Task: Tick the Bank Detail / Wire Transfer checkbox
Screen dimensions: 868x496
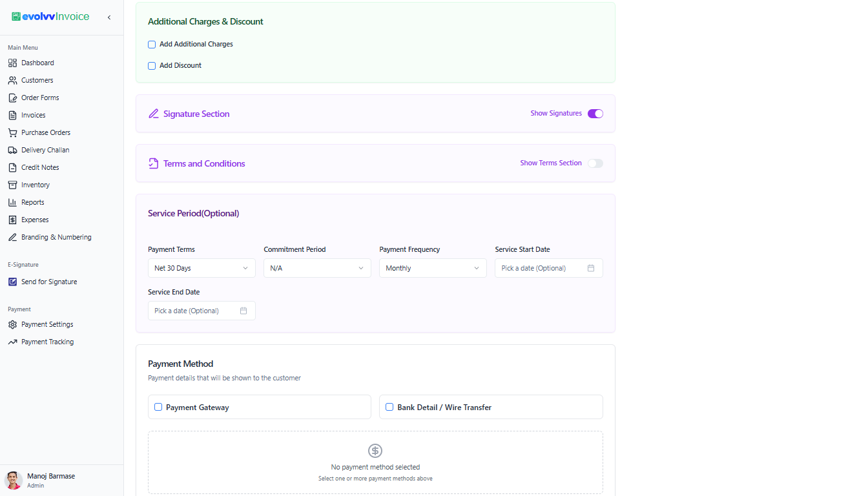Action: 389,407
